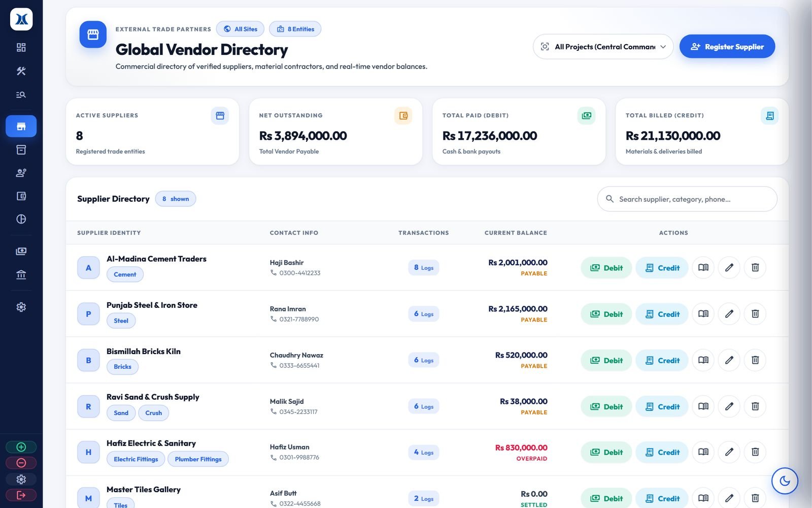This screenshot has height=508, width=812.
Task: Expand the All Projects (Central Command) dropdown
Action: [603, 47]
